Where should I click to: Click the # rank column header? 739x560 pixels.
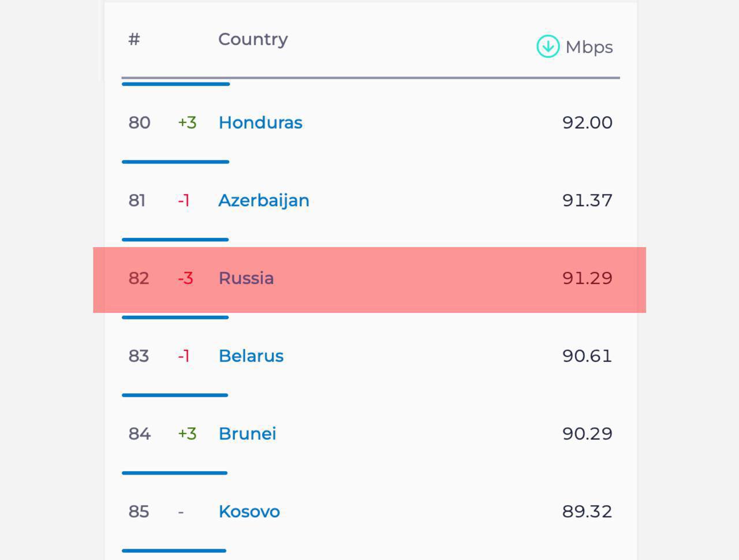point(134,39)
